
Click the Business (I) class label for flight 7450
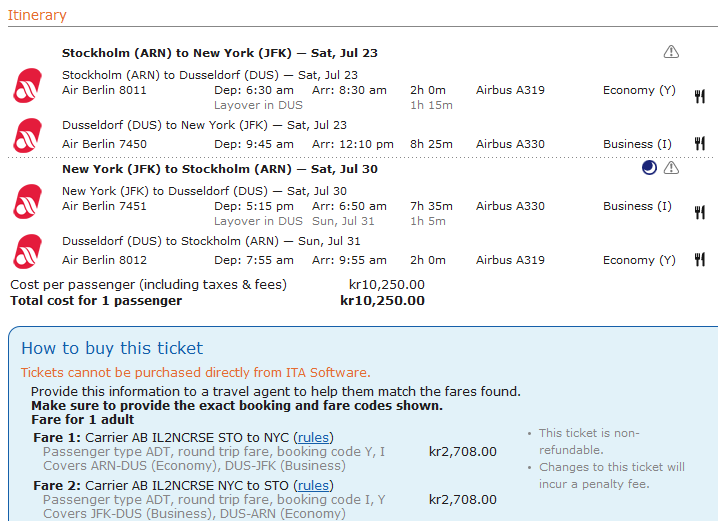click(637, 144)
